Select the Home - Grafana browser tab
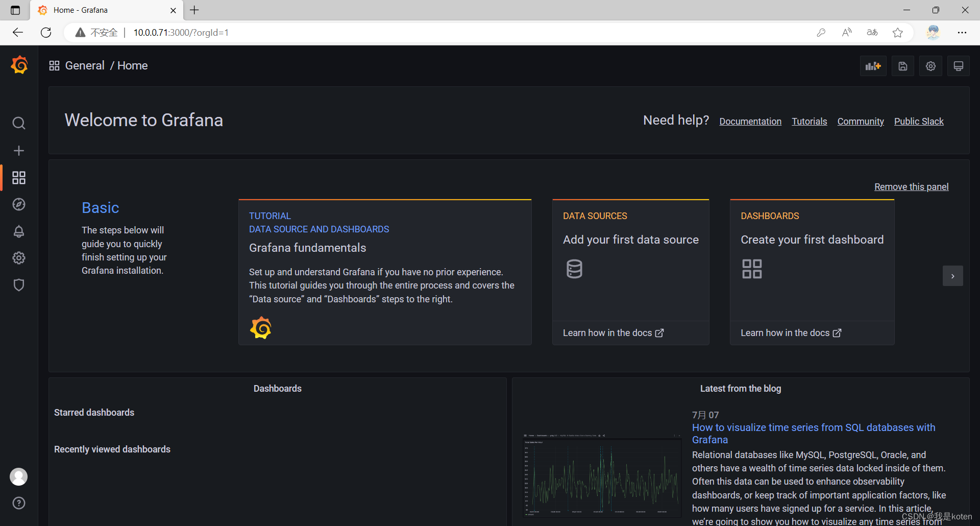 107,10
